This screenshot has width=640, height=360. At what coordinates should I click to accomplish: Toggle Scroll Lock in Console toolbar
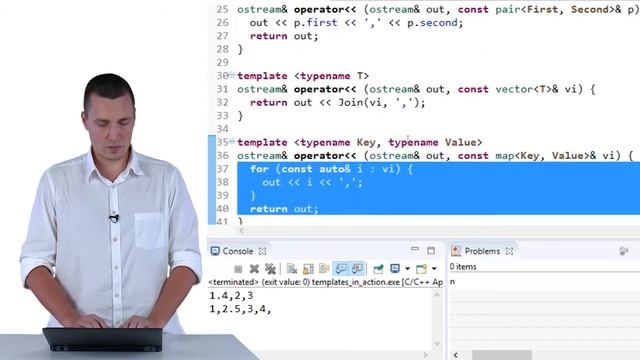pyautogui.click(x=308, y=269)
